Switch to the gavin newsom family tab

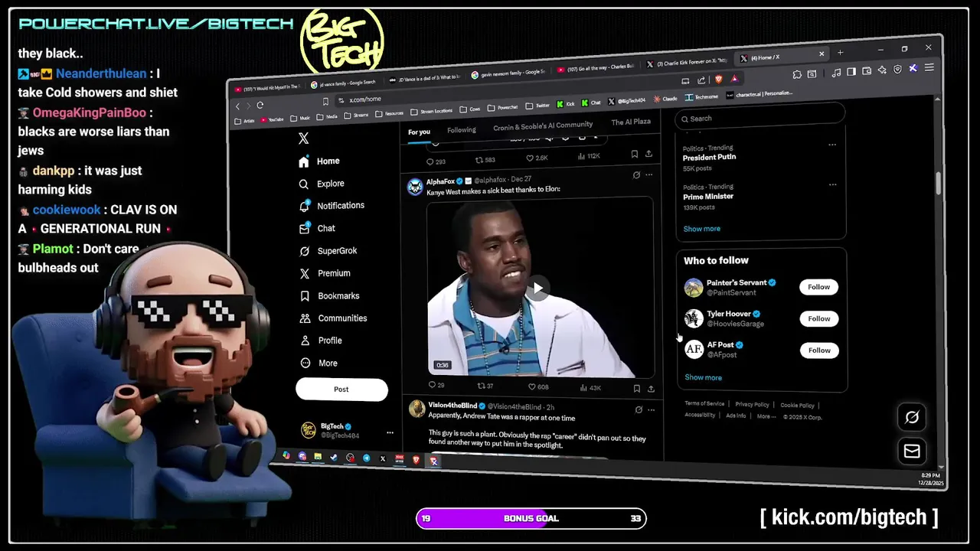[507, 73]
